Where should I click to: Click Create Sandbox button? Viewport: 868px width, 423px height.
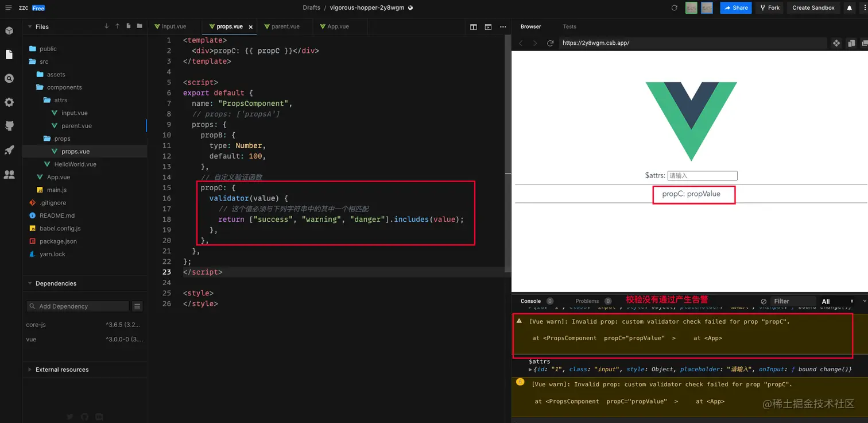tap(813, 8)
